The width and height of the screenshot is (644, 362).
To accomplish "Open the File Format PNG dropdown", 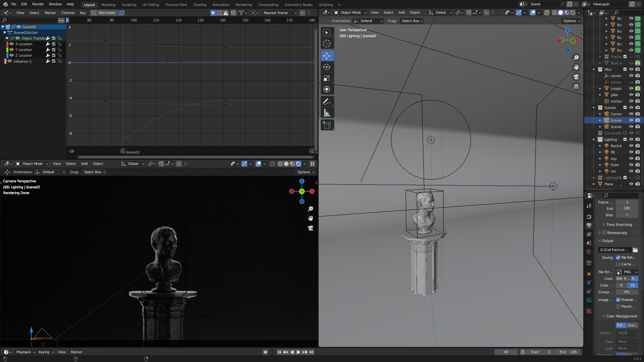I will pyautogui.click(x=627, y=272).
